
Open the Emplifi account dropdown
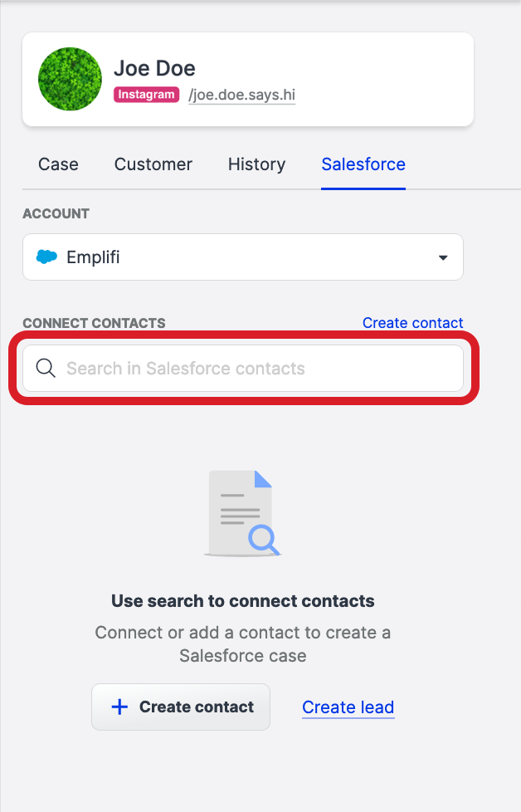[x=242, y=257]
